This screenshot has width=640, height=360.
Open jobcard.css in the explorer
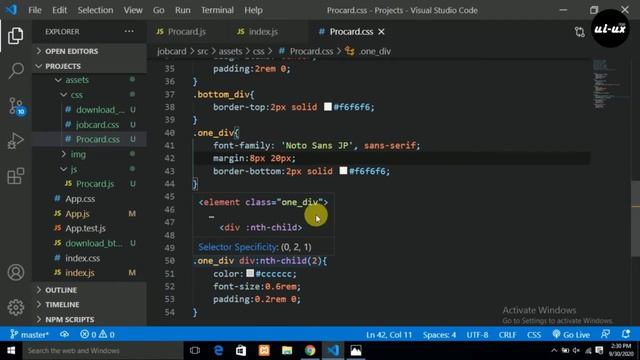tap(97, 124)
